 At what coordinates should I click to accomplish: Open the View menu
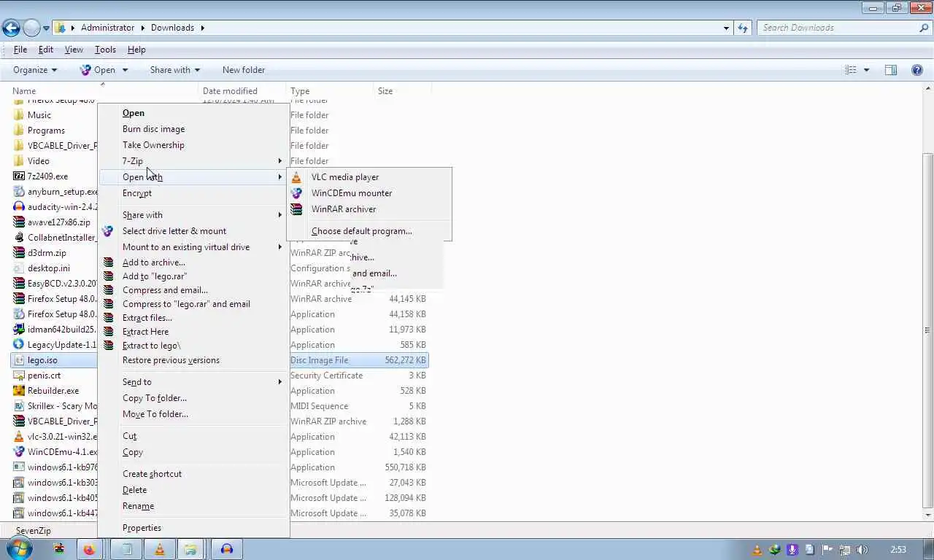coord(74,50)
